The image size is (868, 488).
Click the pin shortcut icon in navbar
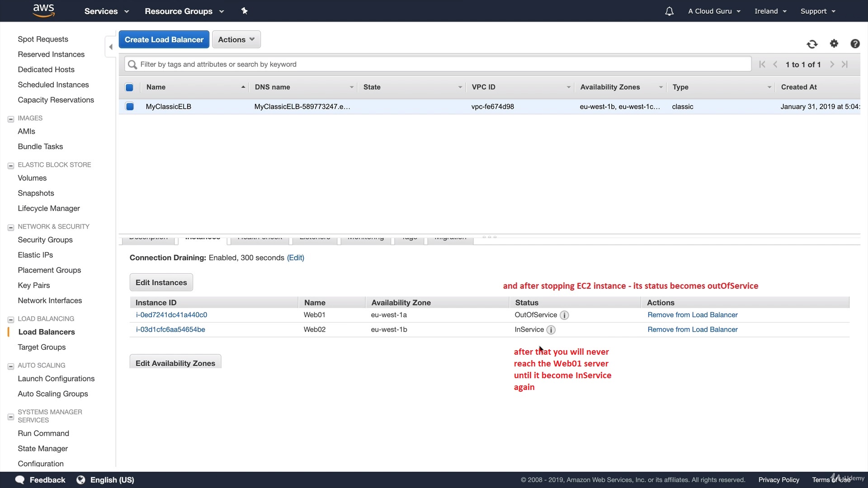coord(245,11)
